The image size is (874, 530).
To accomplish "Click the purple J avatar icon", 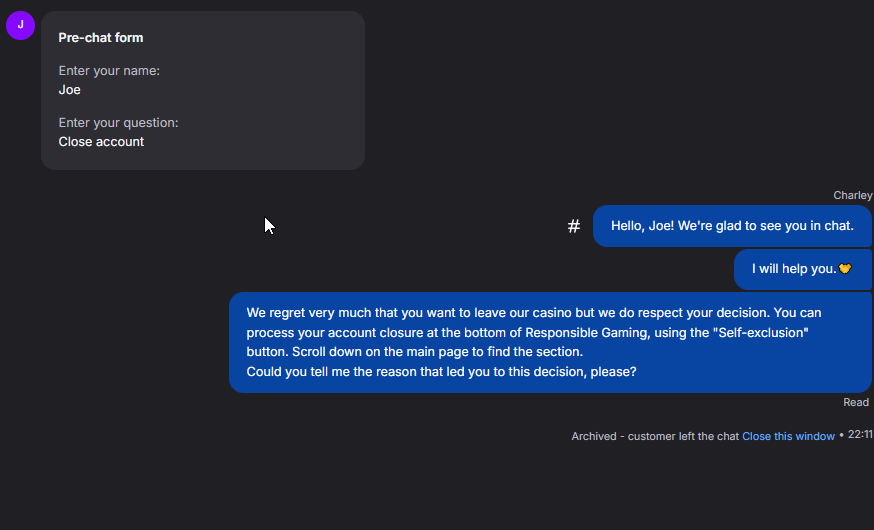I will click(x=20, y=25).
